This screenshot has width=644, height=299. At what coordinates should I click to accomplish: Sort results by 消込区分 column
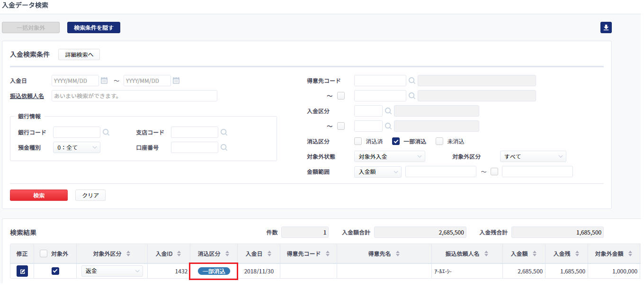point(227,254)
